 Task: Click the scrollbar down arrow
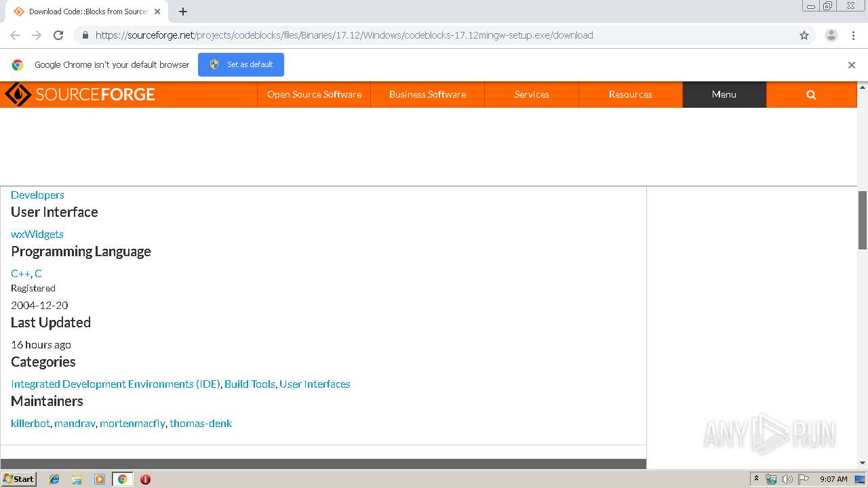click(863, 463)
